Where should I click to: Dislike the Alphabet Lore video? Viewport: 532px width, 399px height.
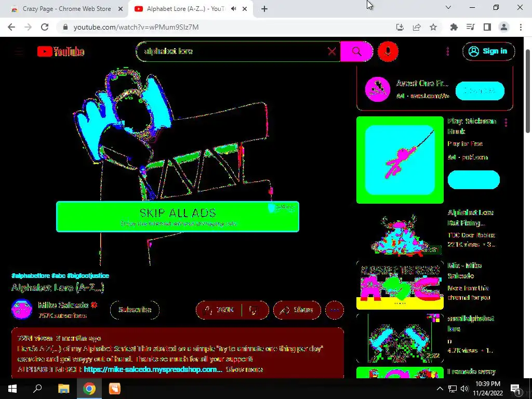pos(255,310)
